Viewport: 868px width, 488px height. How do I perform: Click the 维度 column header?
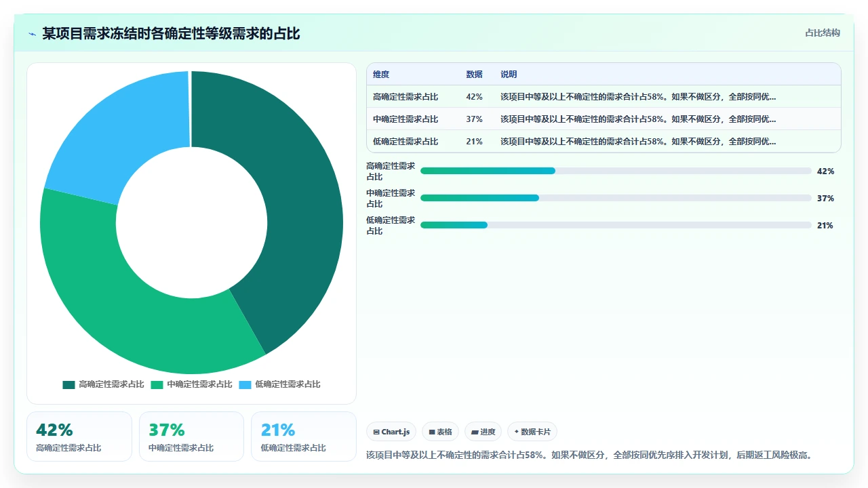point(381,75)
